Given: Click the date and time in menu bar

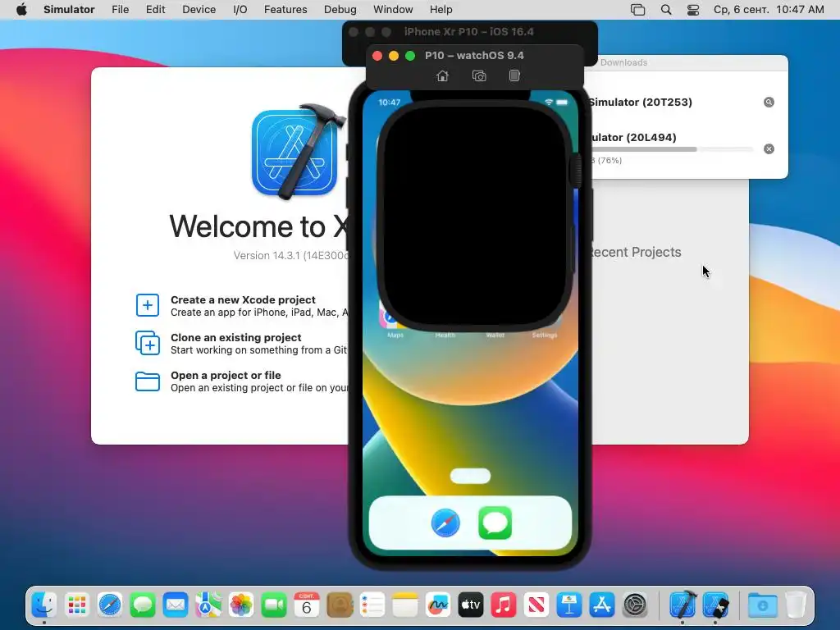Looking at the screenshot, I should pos(769,10).
